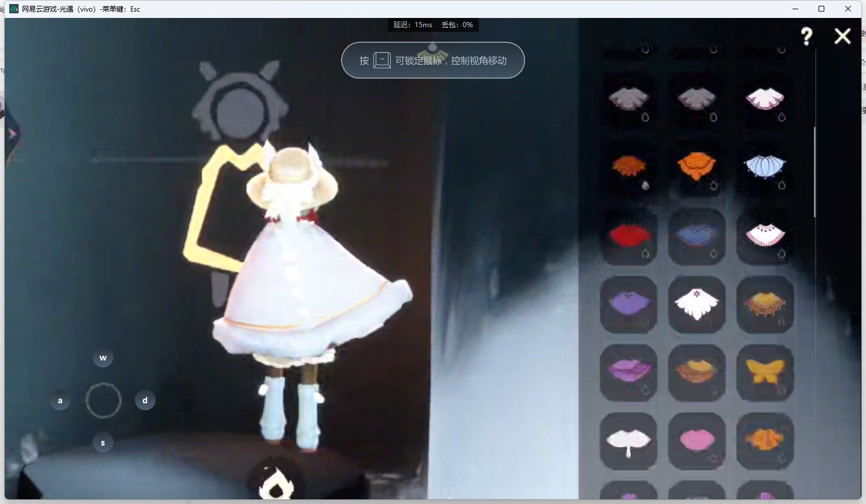Screen dimensions: 866x504
Task: Maximize the cloud gaming window
Action: (821, 9)
